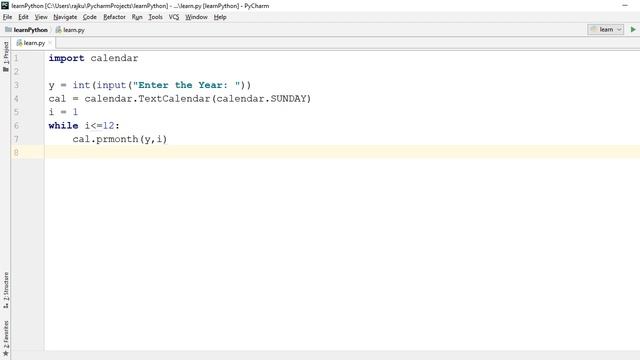Place cursor on highlighted empty line 8
The width and height of the screenshot is (640, 360).
click(x=342, y=152)
